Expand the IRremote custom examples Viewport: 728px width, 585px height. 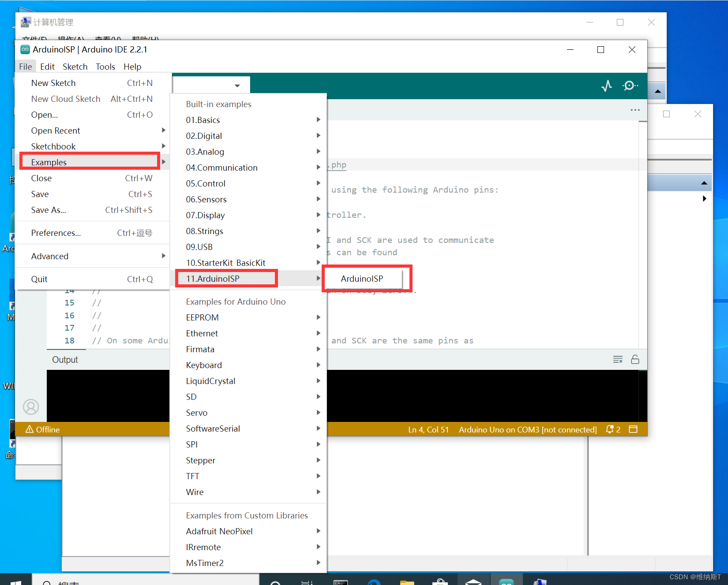click(x=248, y=547)
